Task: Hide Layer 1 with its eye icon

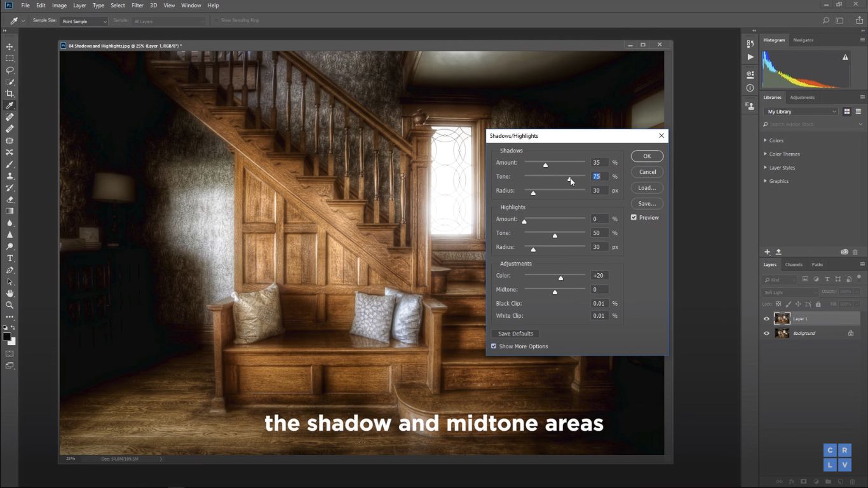Action: click(766, 319)
